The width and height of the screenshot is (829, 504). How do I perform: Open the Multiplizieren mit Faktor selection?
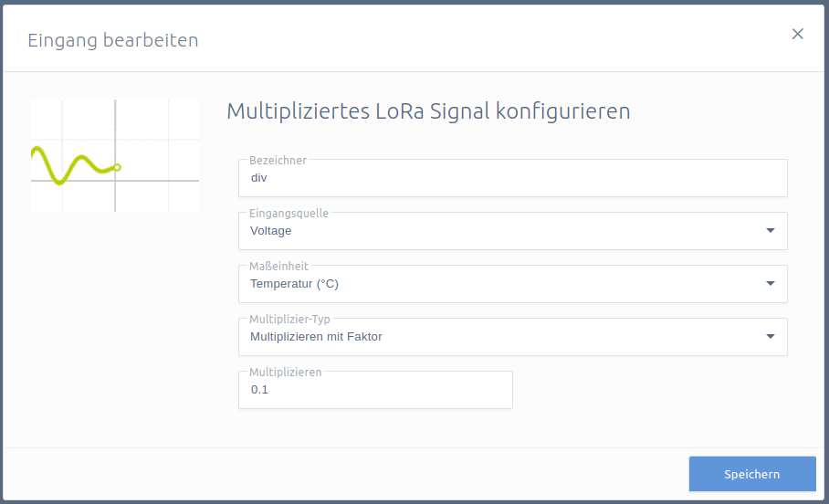coord(316,337)
